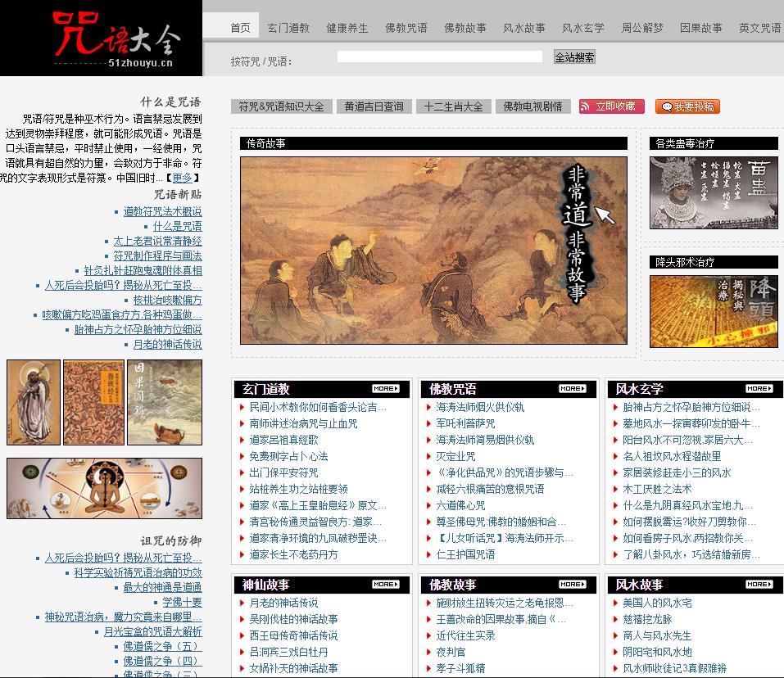784x678 pixels.
Task: Open 出门保平安符咒 article
Action: (x=284, y=472)
